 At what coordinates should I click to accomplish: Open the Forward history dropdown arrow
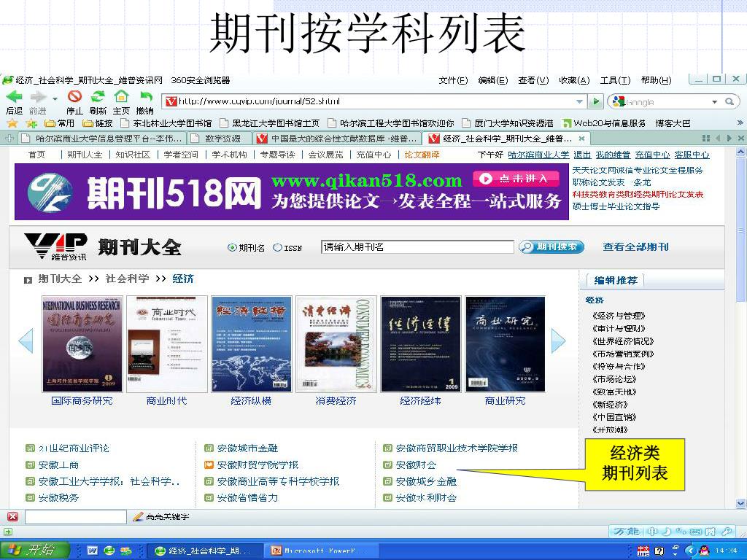point(55,98)
